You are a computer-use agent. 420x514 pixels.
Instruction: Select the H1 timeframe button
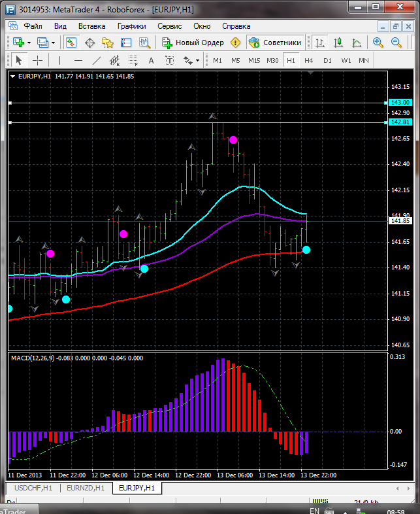click(x=291, y=61)
